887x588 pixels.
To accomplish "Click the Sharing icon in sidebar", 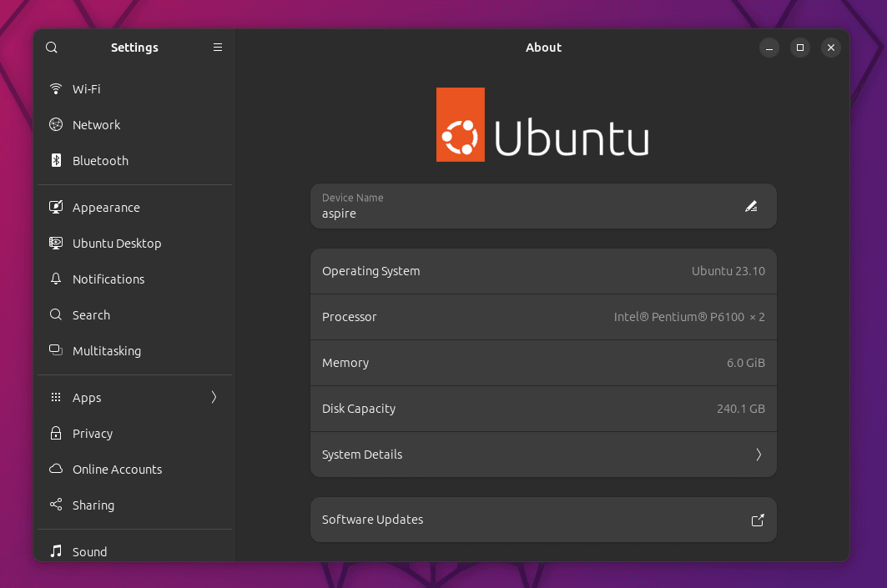I will [x=55, y=505].
